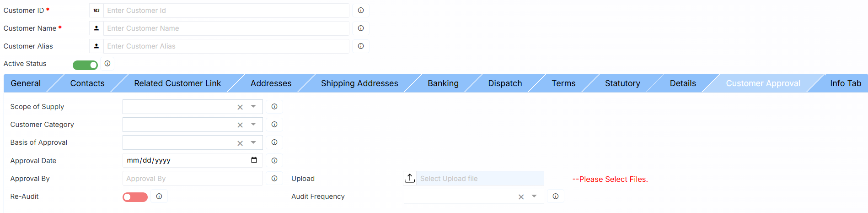
Task: Open the Shipping Addresses tab
Action: coord(359,83)
